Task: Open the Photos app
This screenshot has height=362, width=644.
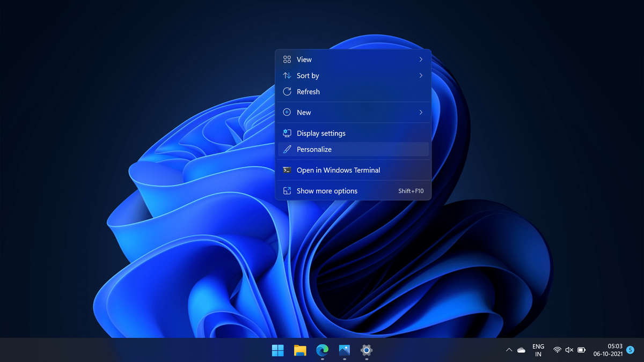Action: tap(344, 351)
